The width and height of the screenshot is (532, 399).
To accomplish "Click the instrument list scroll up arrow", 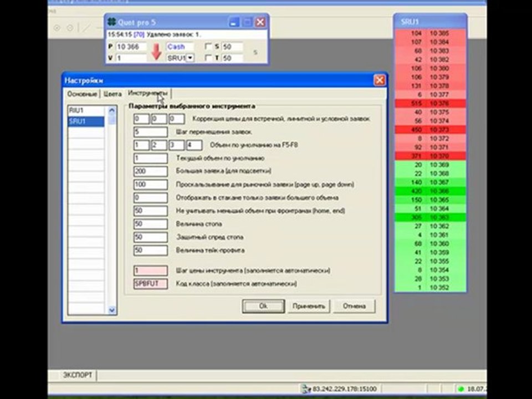I will [x=111, y=111].
